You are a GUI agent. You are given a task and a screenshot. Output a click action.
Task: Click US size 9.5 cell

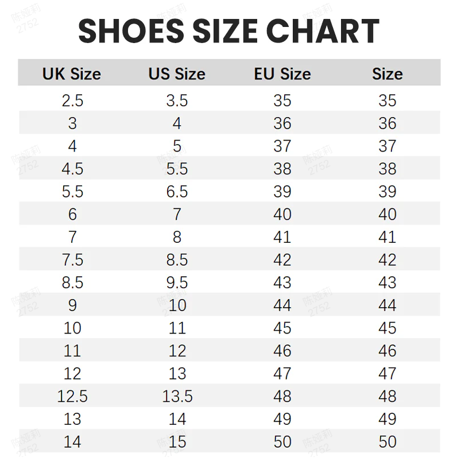177,282
